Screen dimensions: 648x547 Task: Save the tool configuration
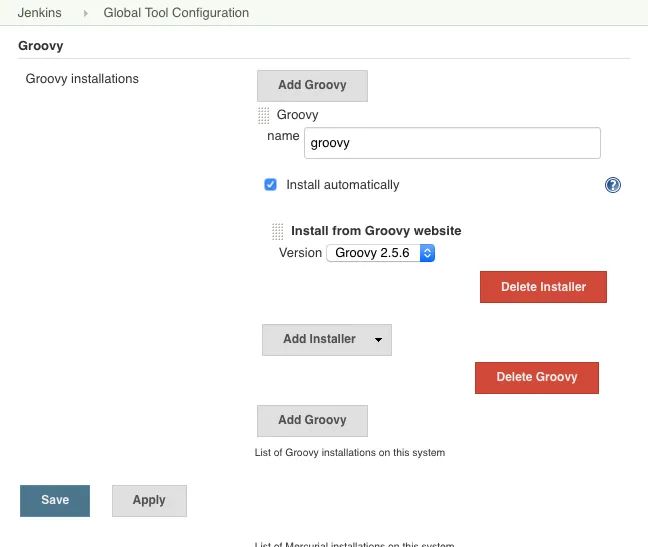coord(55,500)
